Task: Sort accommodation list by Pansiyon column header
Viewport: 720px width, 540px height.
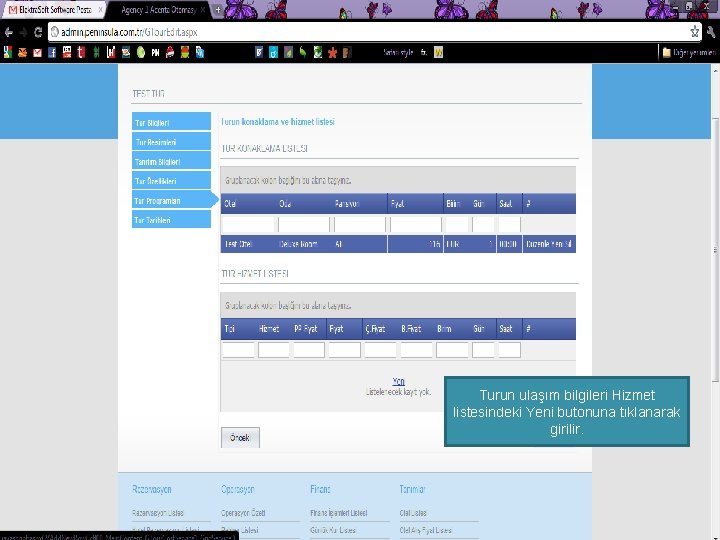Action: coord(346,203)
